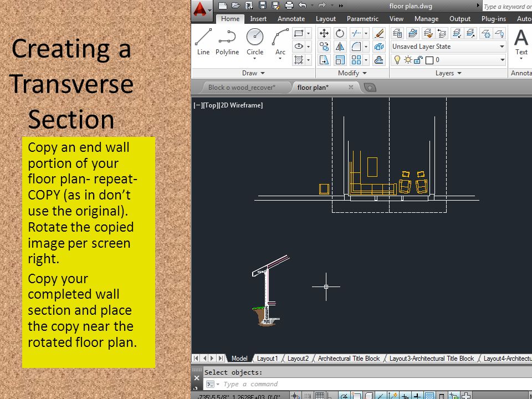Open the Circle tool dropdown arrow
532x399 pixels.
point(255,59)
